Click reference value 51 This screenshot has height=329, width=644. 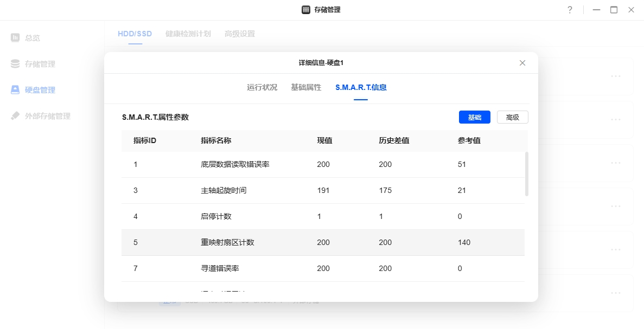[x=462, y=165]
